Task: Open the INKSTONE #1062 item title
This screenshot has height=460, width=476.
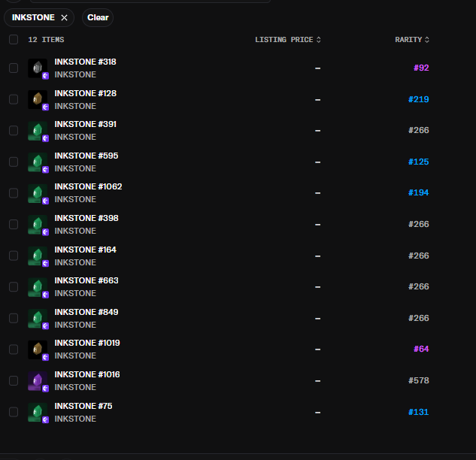Action: click(x=88, y=186)
